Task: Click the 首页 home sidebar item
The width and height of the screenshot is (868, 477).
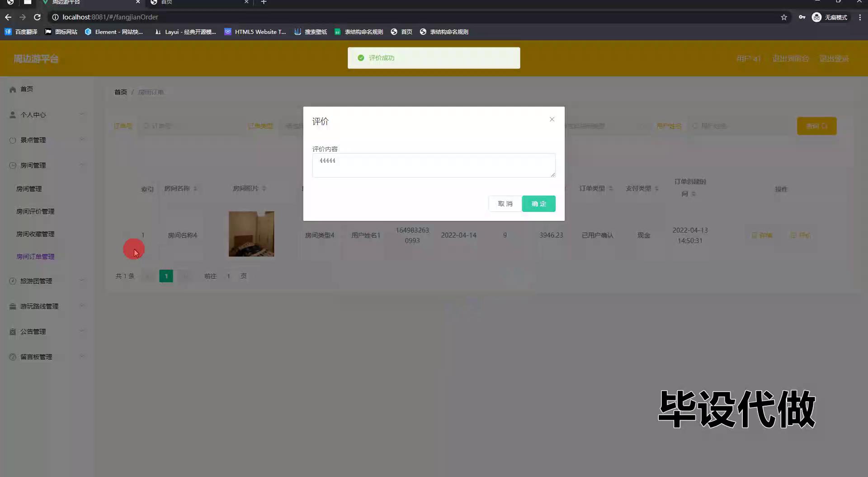Action: pos(27,89)
